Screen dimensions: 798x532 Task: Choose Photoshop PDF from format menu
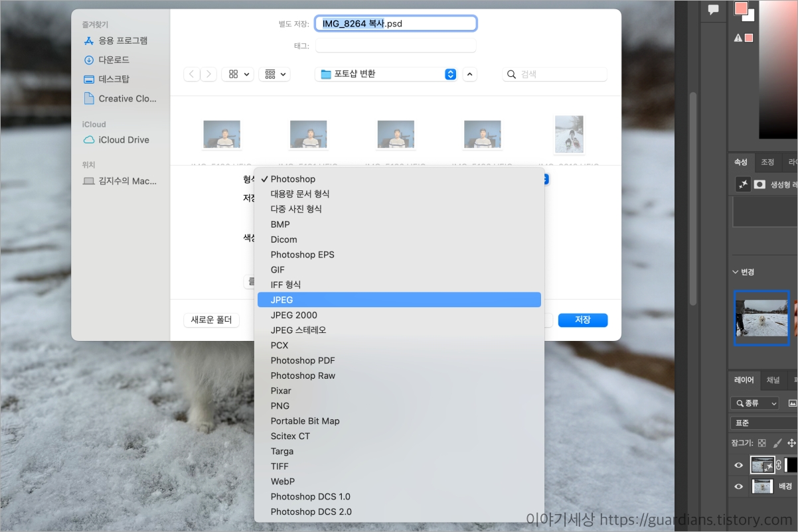[399, 360]
